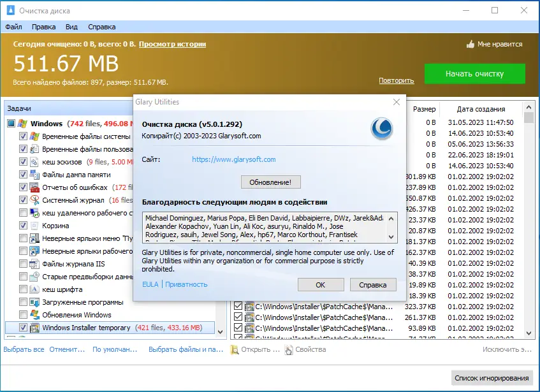
Task: Open the Правка menu
Action: pyautogui.click(x=43, y=27)
